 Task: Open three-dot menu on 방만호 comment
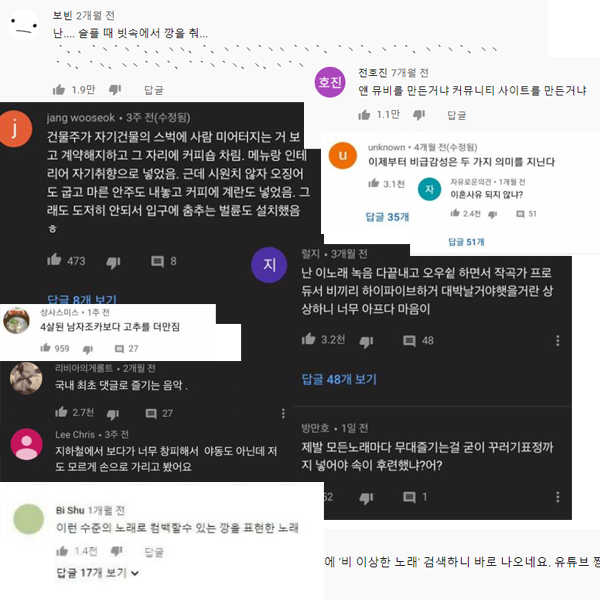click(558, 497)
